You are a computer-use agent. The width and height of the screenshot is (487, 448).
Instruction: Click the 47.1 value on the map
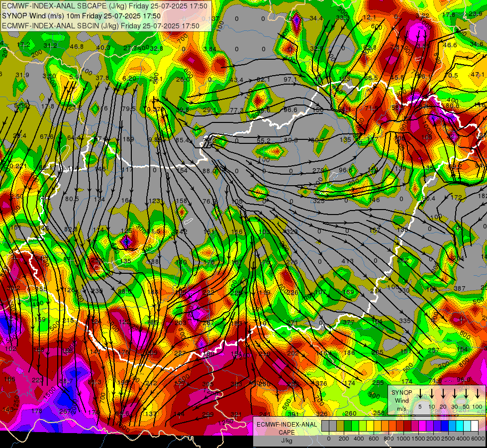click(x=478, y=75)
